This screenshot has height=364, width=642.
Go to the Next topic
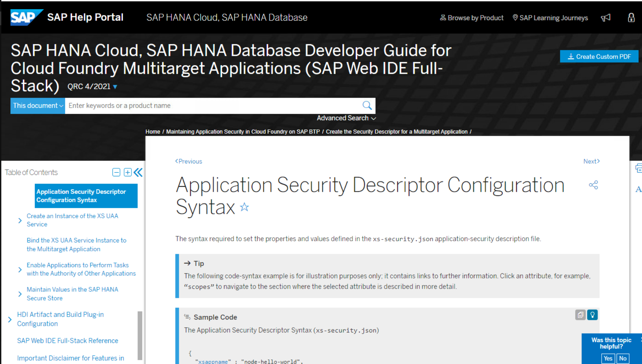click(591, 161)
